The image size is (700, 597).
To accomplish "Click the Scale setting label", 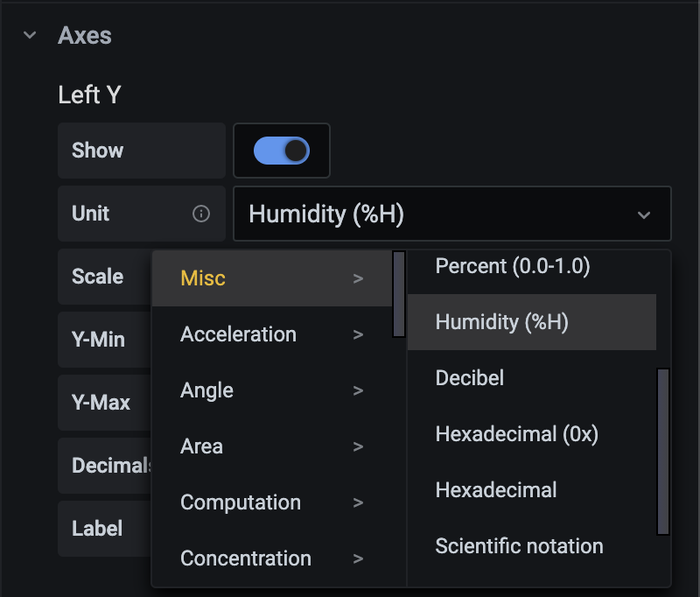I will (x=99, y=276).
